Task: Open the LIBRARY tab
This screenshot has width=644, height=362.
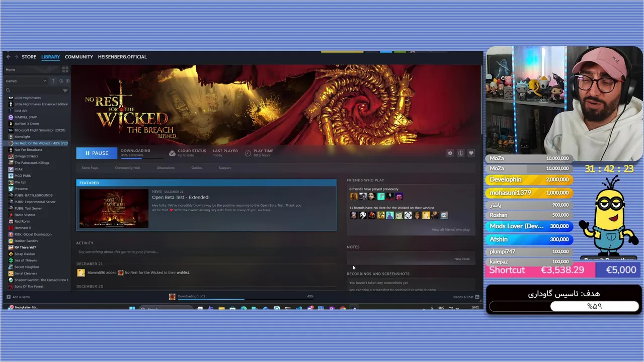Action: 50,57
